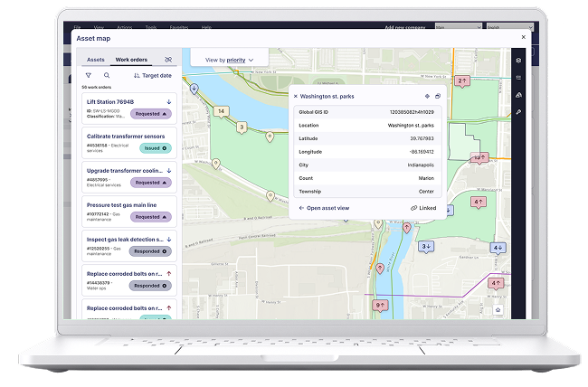Select the Latitude value 39.767983
The image size is (588, 387).
pyautogui.click(x=422, y=138)
